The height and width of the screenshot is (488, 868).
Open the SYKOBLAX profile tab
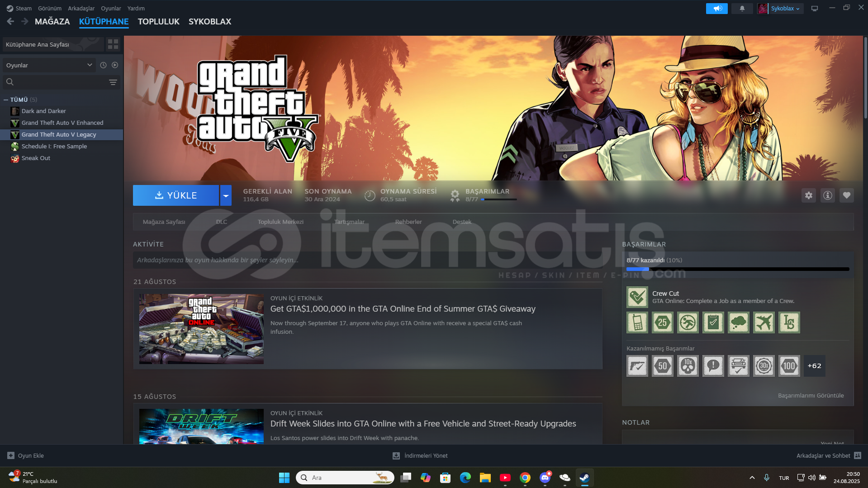tap(210, 21)
